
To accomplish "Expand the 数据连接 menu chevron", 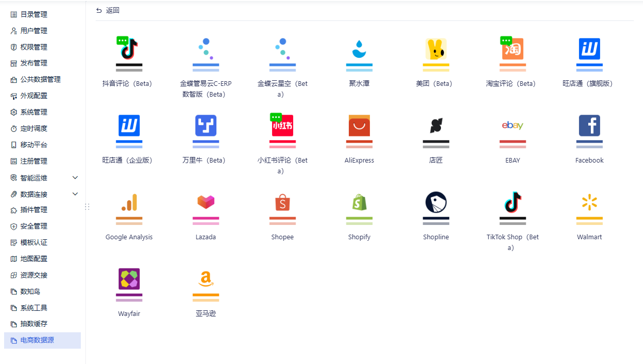I will tap(75, 194).
